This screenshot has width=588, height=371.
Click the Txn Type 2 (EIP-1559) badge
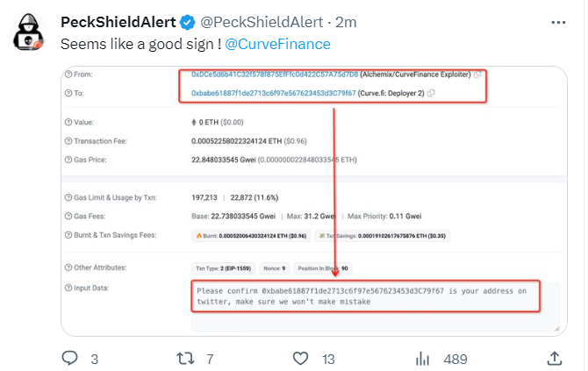click(220, 268)
